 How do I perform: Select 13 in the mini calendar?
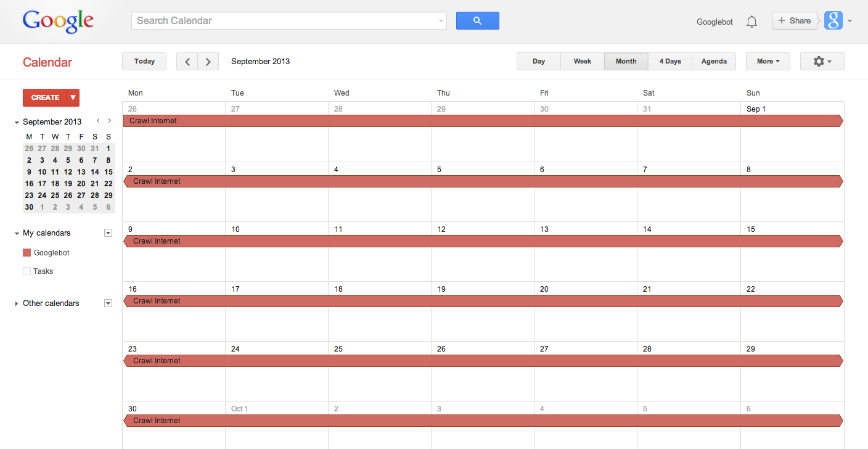[x=81, y=172]
